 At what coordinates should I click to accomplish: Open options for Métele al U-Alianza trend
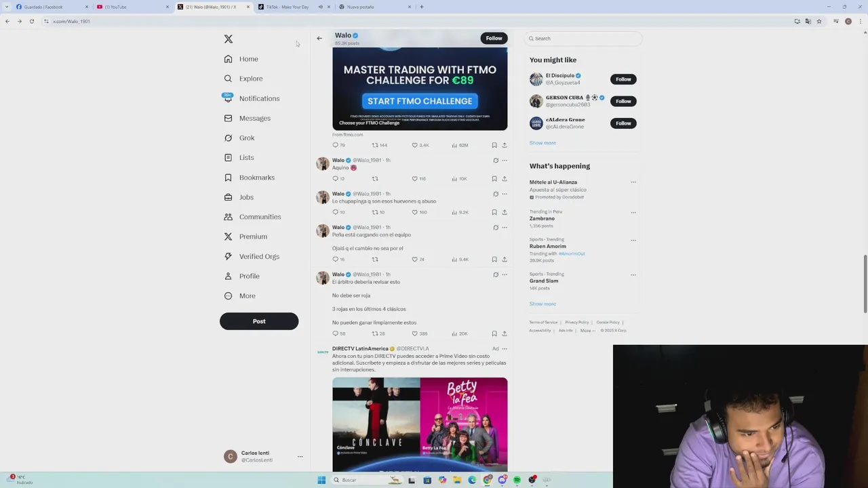point(633,182)
